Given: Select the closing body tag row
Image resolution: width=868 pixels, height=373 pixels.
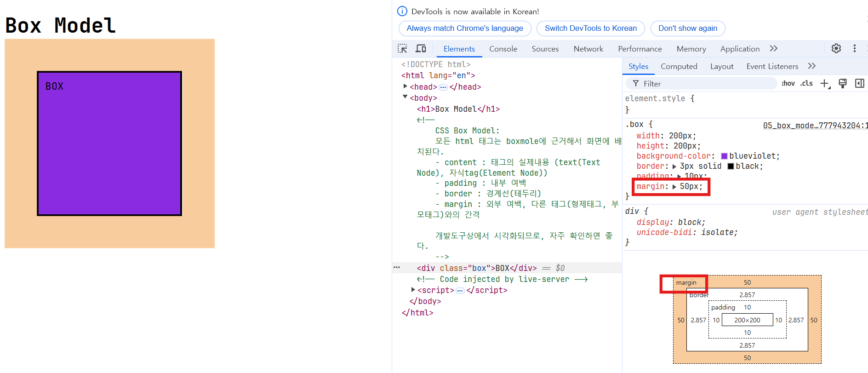Looking at the screenshot, I should coord(425,301).
